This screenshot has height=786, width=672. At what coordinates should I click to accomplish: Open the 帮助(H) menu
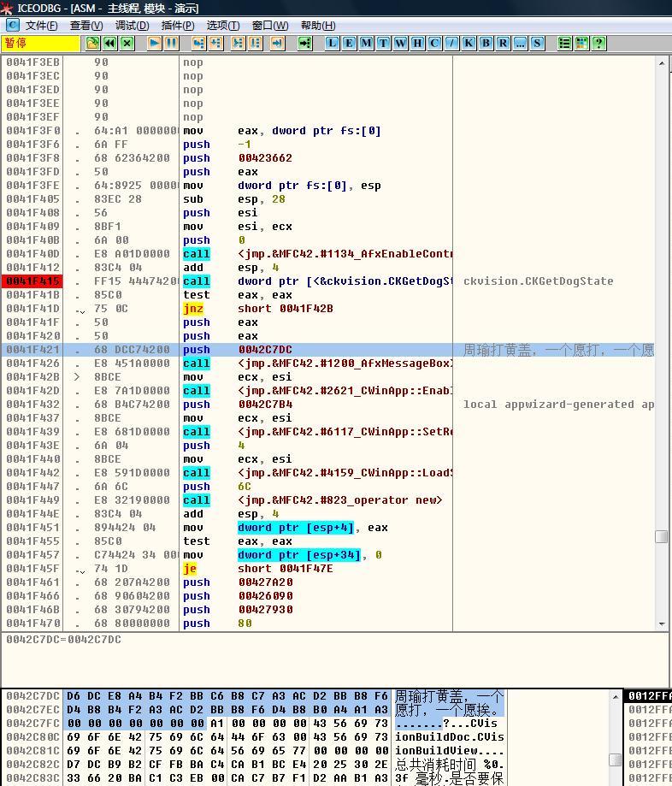pos(318,25)
